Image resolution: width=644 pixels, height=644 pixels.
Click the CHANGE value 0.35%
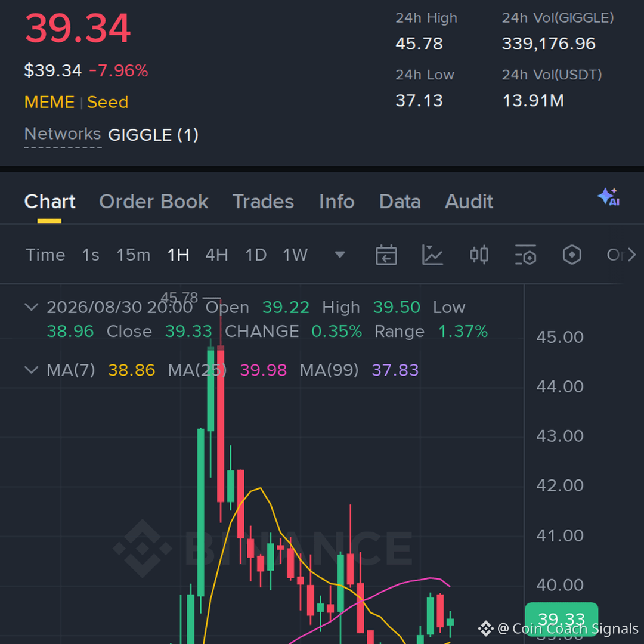[x=337, y=331]
